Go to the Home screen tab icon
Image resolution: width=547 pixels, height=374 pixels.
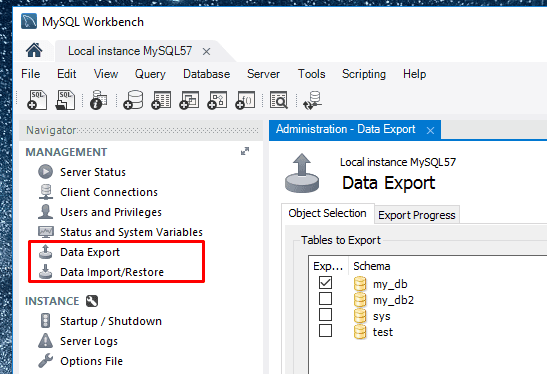(x=34, y=50)
